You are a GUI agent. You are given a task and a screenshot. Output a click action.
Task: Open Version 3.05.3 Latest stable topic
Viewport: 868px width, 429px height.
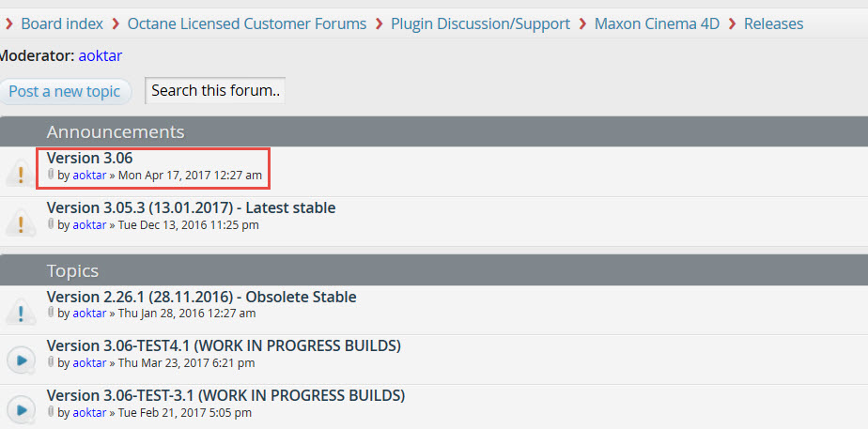(x=191, y=207)
